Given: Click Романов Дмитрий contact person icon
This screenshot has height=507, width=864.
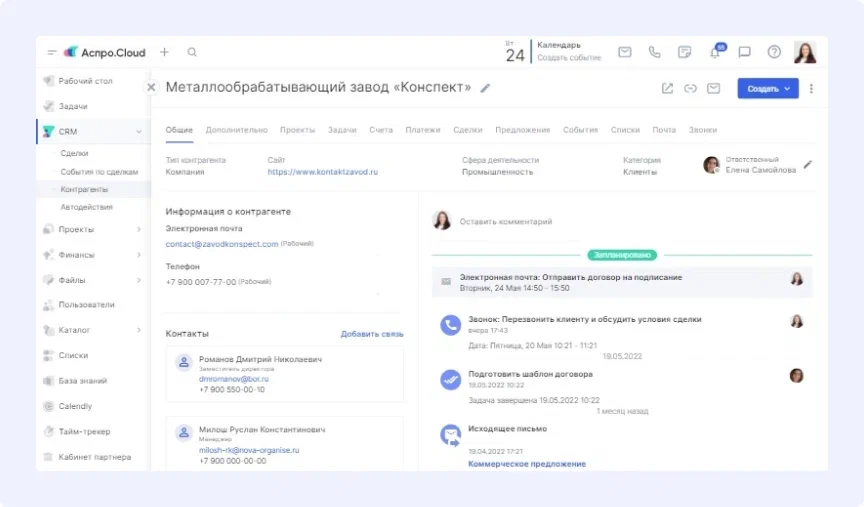Looking at the screenshot, I should tap(184, 362).
